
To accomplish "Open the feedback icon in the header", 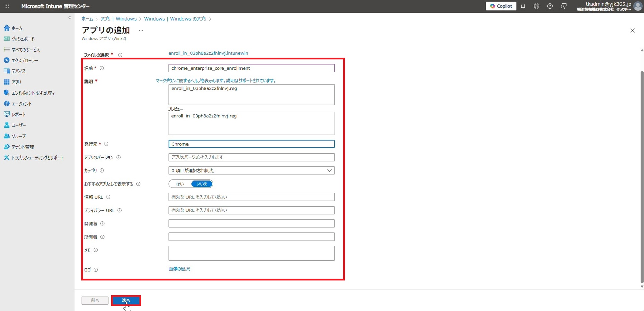I will [x=563, y=6].
